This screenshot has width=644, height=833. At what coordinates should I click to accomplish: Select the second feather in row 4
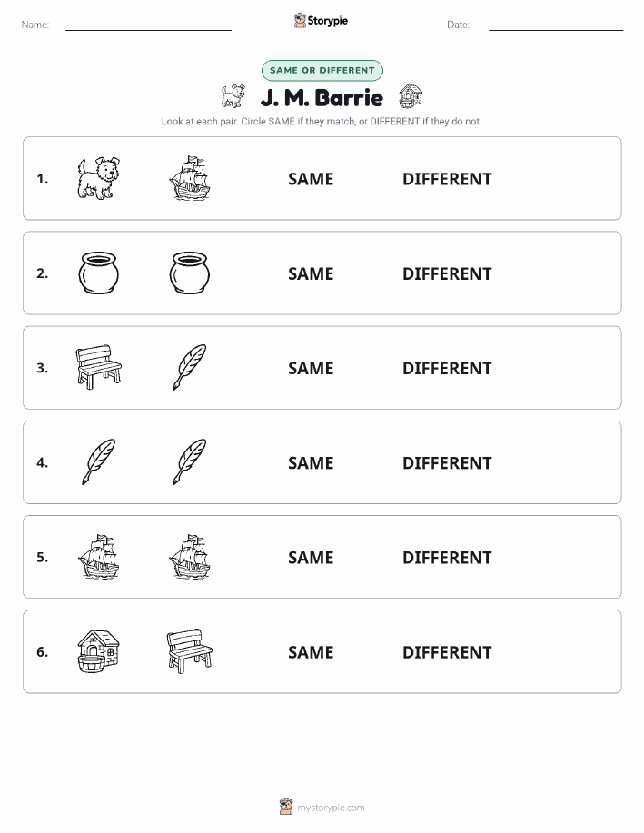190,461
